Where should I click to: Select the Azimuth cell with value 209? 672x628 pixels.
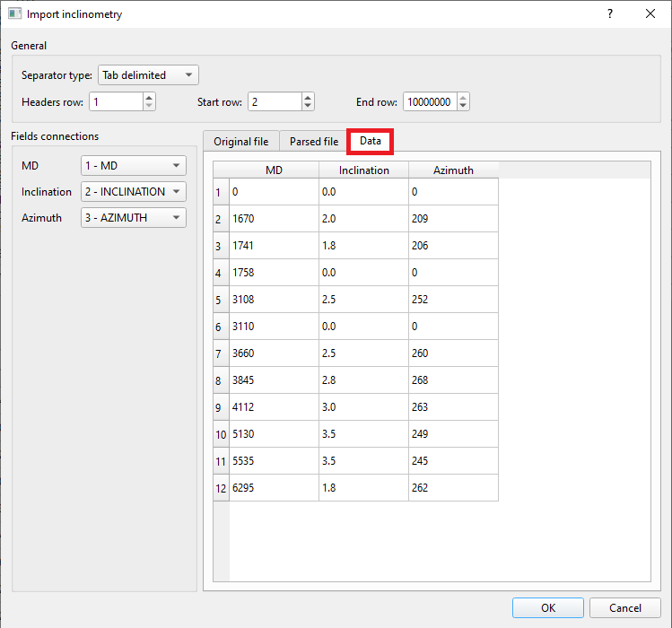click(453, 219)
